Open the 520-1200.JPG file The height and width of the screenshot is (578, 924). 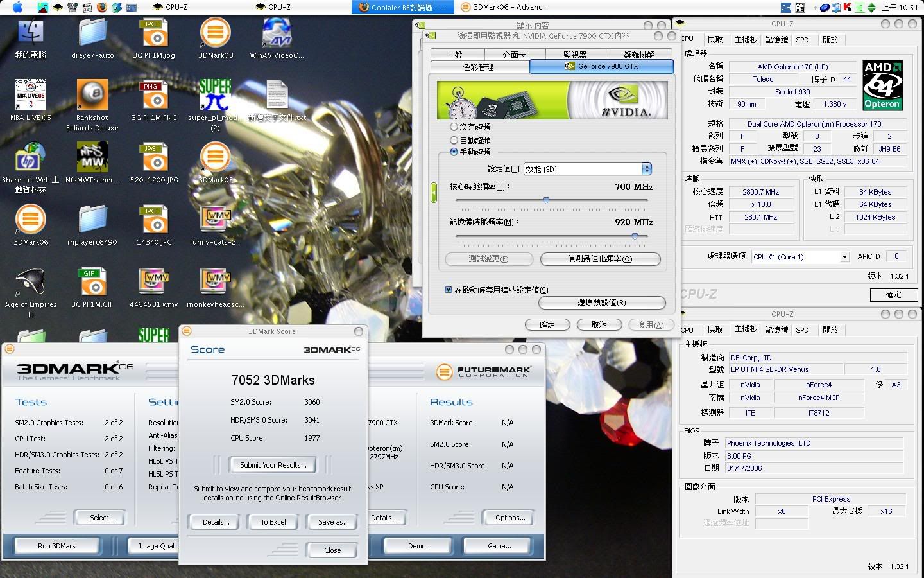(x=154, y=163)
